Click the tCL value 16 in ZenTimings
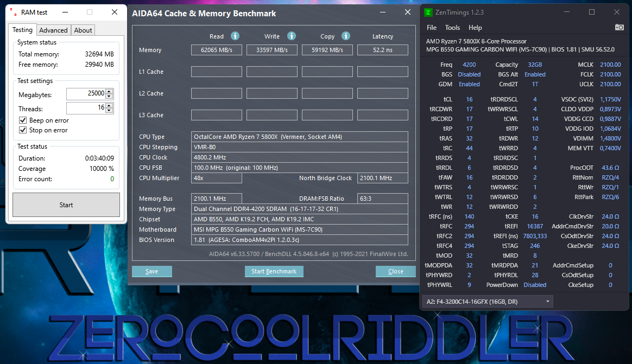This screenshot has height=364, width=632. pos(469,99)
